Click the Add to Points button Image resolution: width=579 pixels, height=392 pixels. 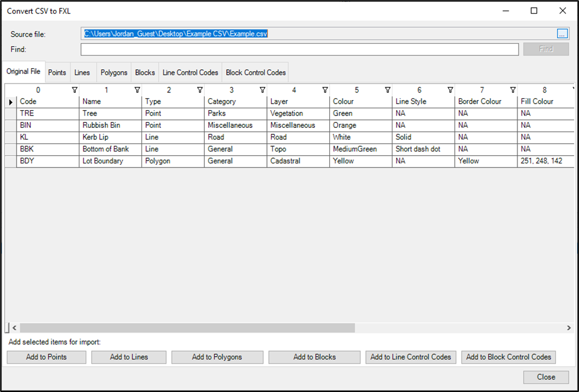pos(46,357)
